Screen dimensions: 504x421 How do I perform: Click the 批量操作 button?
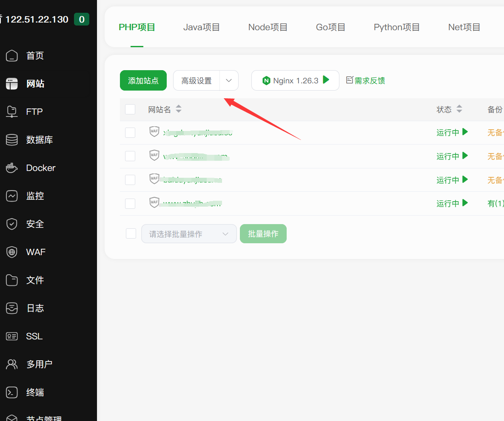click(263, 233)
